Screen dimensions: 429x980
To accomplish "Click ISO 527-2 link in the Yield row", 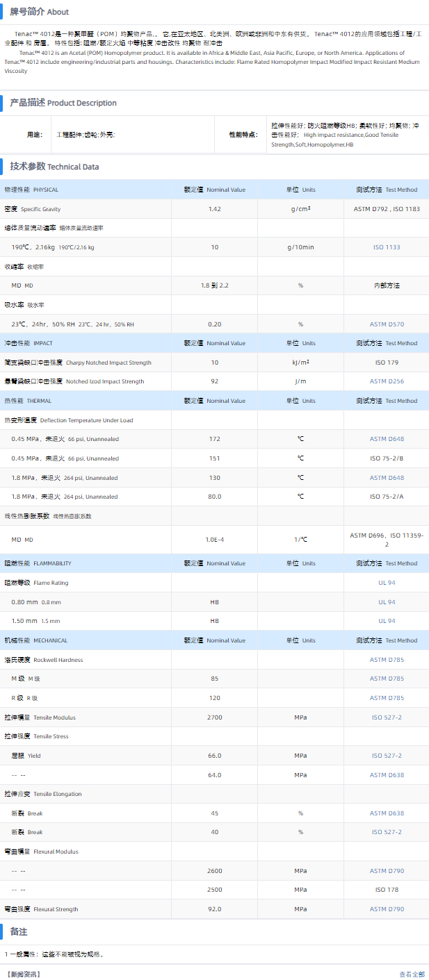I will click(x=386, y=756).
